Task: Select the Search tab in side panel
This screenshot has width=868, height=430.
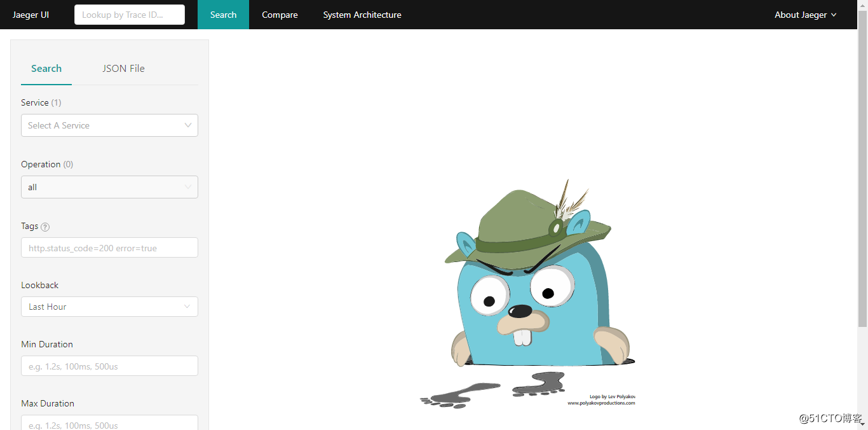Action: pyautogui.click(x=46, y=69)
